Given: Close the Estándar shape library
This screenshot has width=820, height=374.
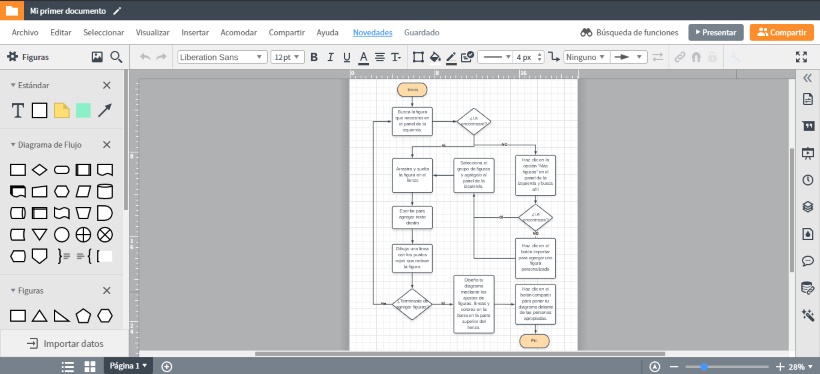Looking at the screenshot, I should pyautogui.click(x=107, y=85).
